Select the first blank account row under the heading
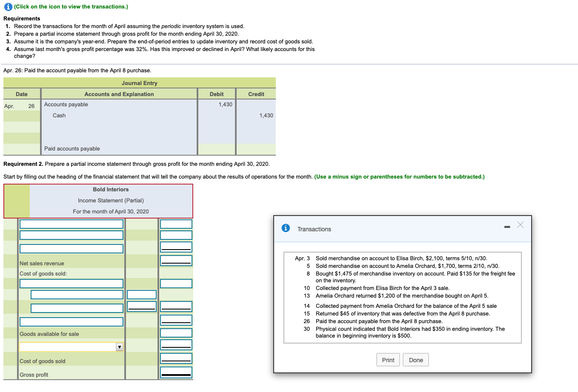Image resolution: width=578 pixels, height=392 pixels. [x=71, y=224]
